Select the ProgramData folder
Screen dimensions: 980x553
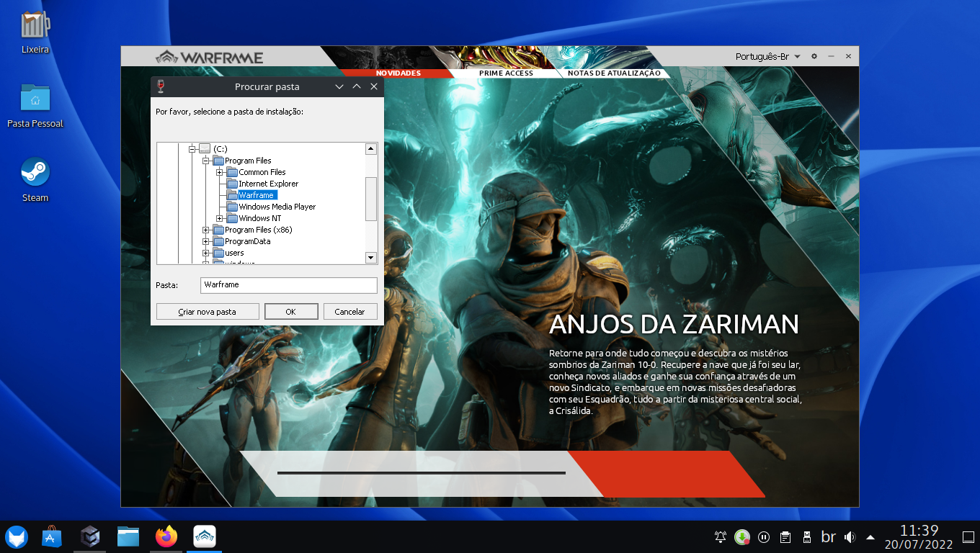click(248, 241)
